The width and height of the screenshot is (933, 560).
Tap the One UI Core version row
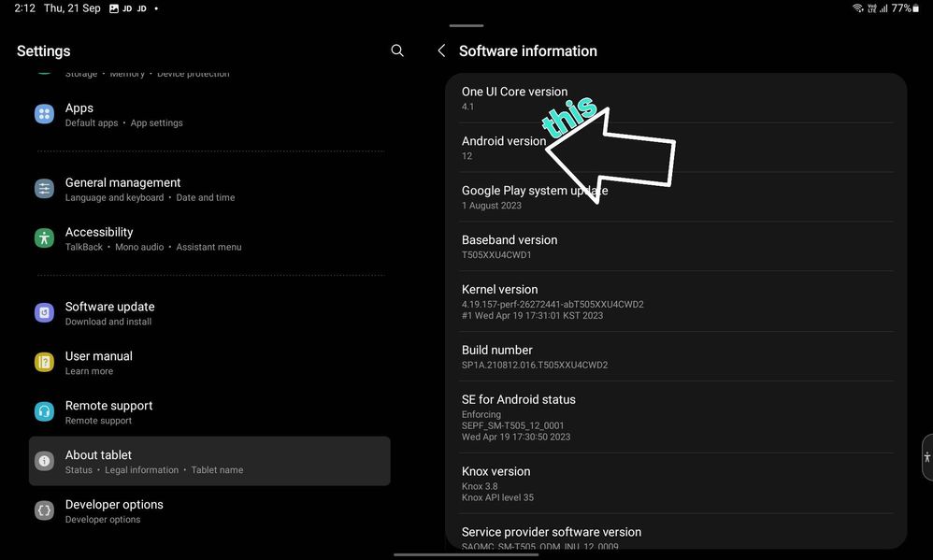(x=676, y=98)
